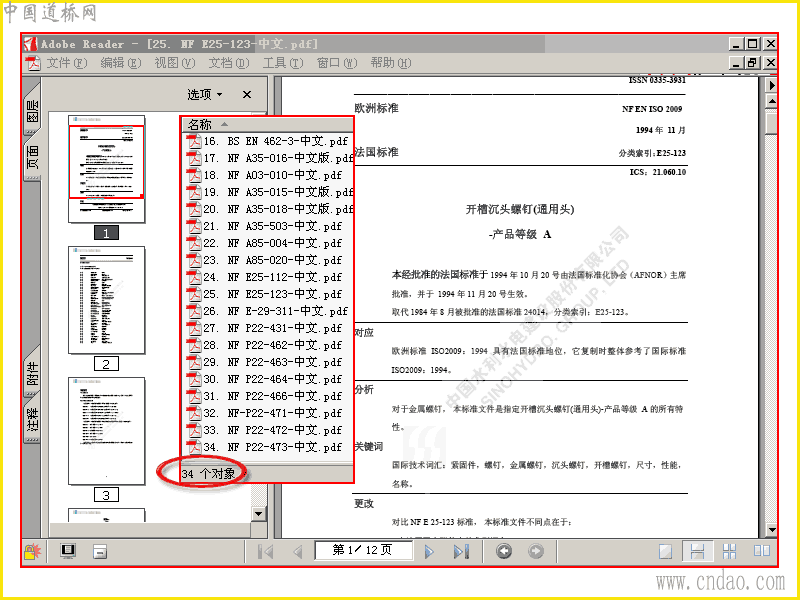The height and width of the screenshot is (600, 800).
Task: Switch to the 页面 side tab
Action: pos(32,156)
